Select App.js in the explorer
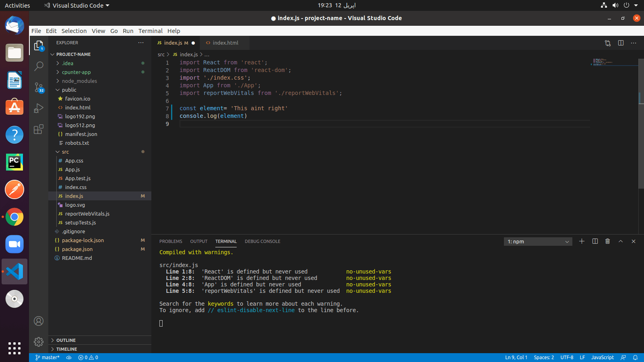 72,169
